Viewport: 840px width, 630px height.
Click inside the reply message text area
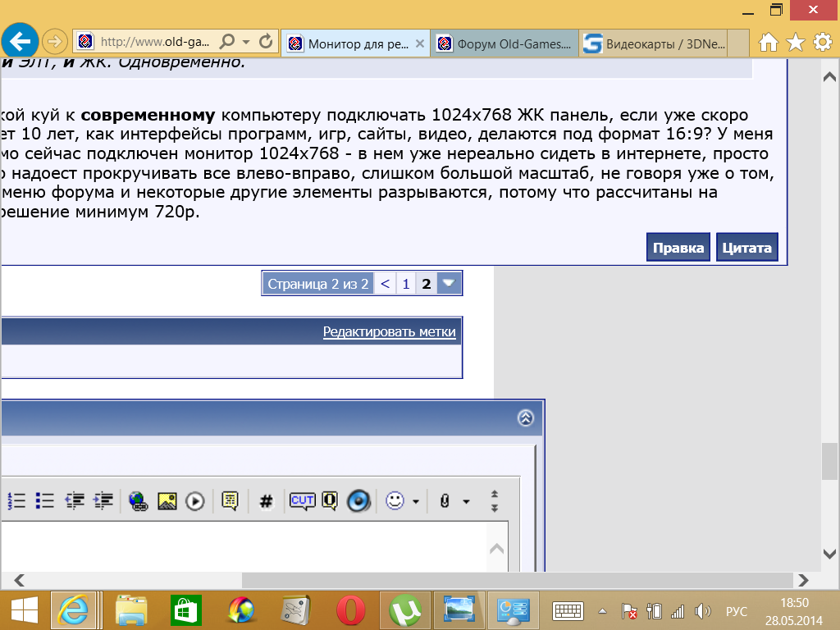[244, 546]
